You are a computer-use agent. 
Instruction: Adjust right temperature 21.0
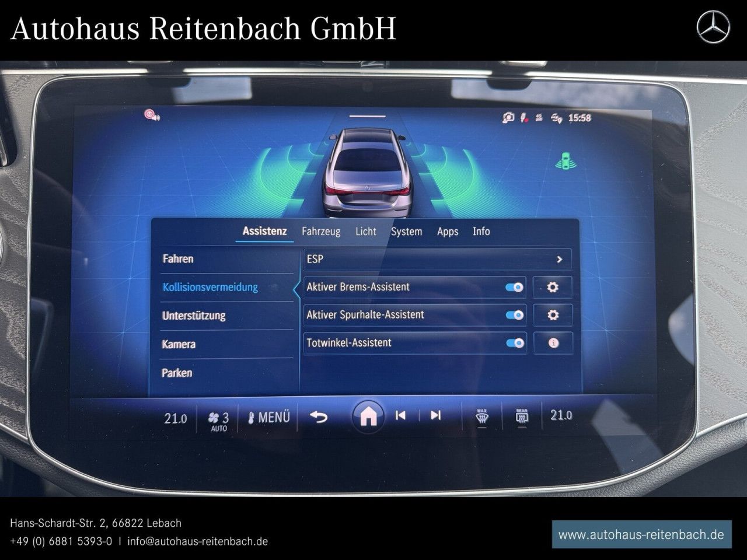point(561,415)
